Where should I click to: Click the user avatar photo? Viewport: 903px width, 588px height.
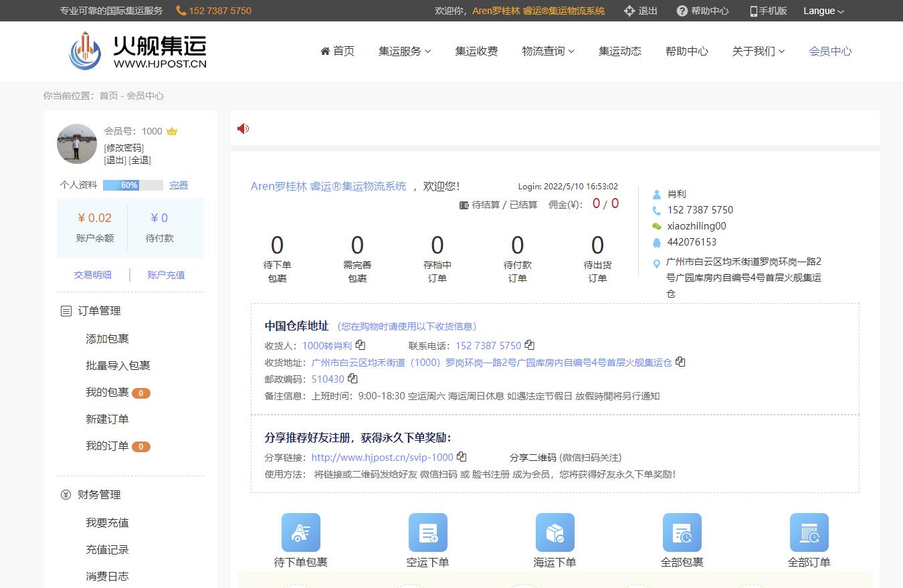pyautogui.click(x=77, y=144)
